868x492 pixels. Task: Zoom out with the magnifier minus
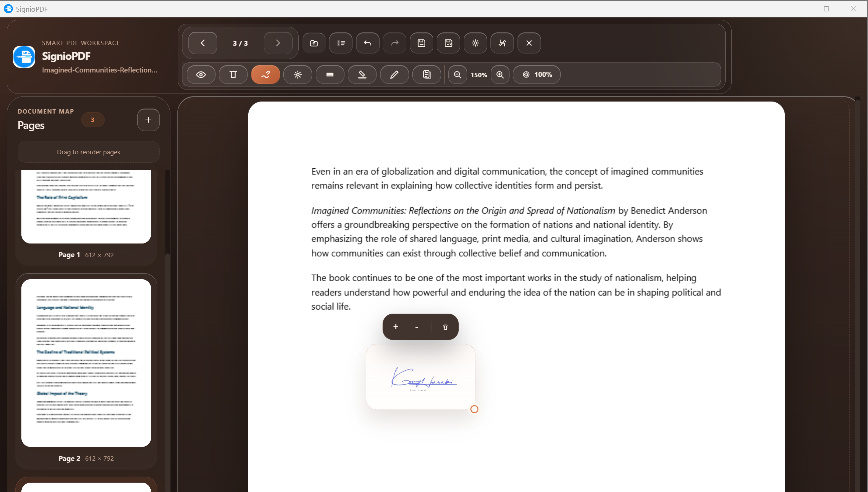click(457, 74)
